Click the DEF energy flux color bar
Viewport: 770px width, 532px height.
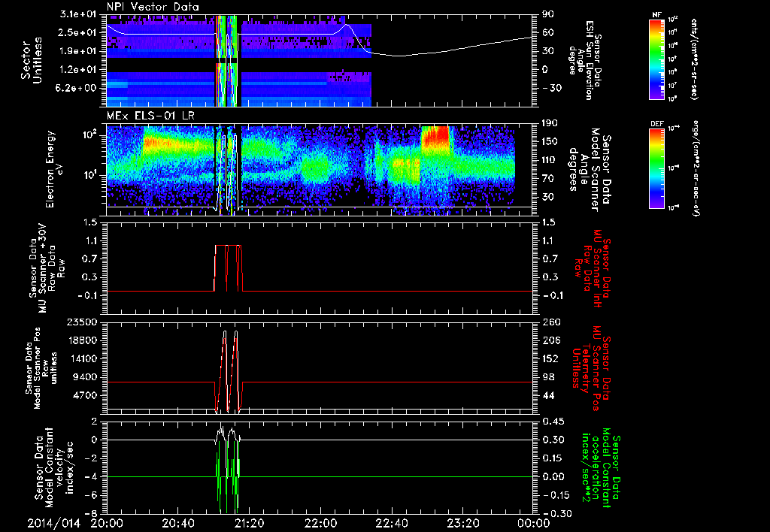coord(657,168)
